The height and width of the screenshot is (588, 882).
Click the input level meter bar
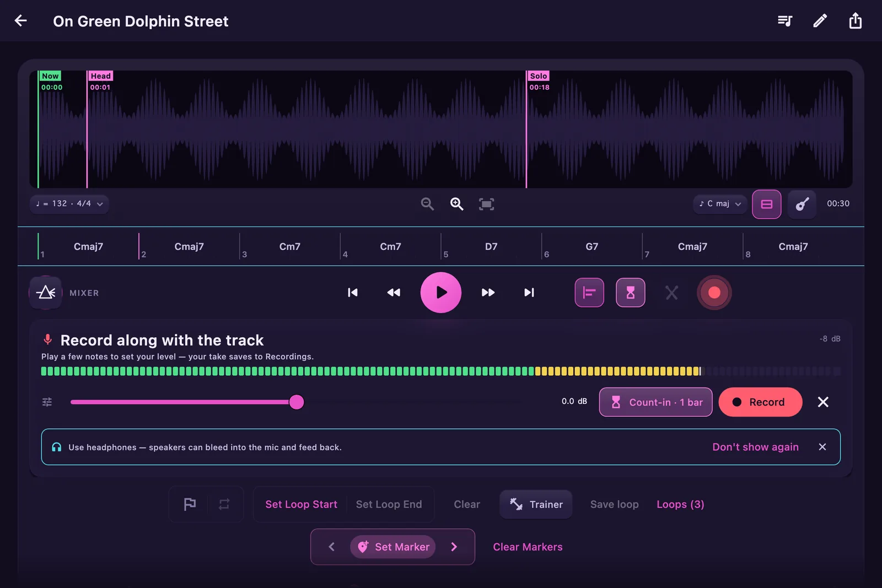click(x=441, y=371)
